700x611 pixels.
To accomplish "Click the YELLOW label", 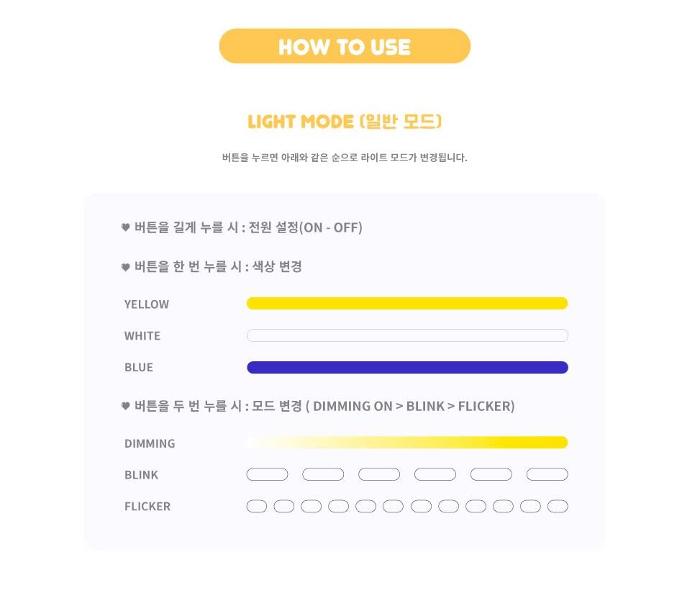I will 147,304.
